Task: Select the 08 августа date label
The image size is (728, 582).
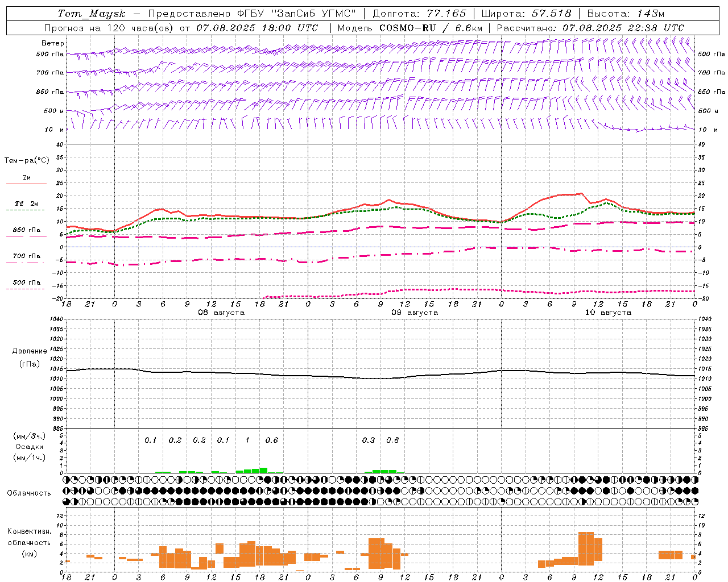Action: pos(221,313)
